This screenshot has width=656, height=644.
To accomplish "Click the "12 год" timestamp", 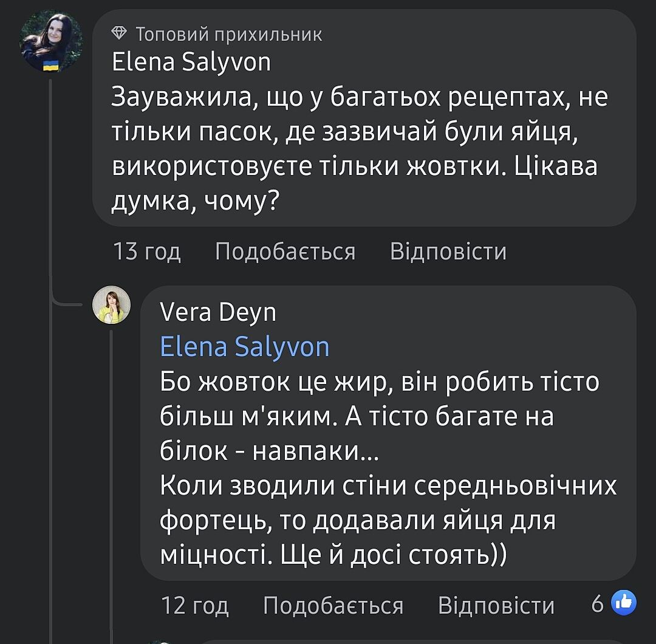I will [x=194, y=605].
